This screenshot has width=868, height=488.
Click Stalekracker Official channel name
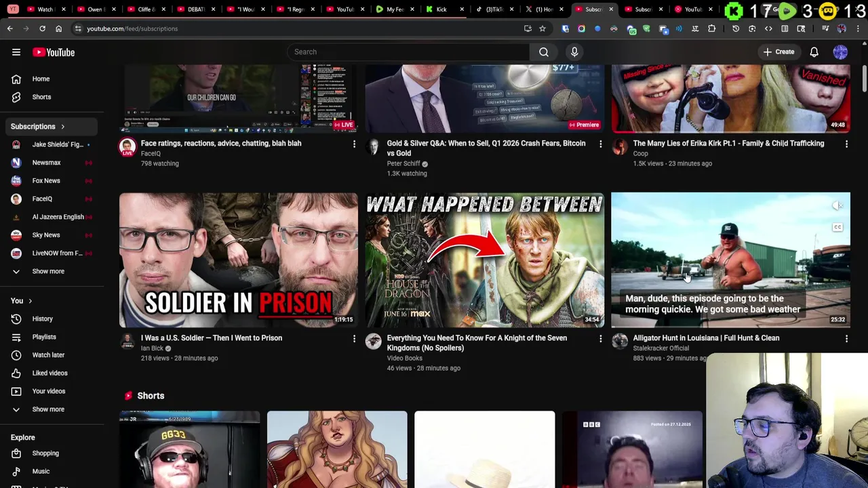pyautogui.click(x=661, y=348)
